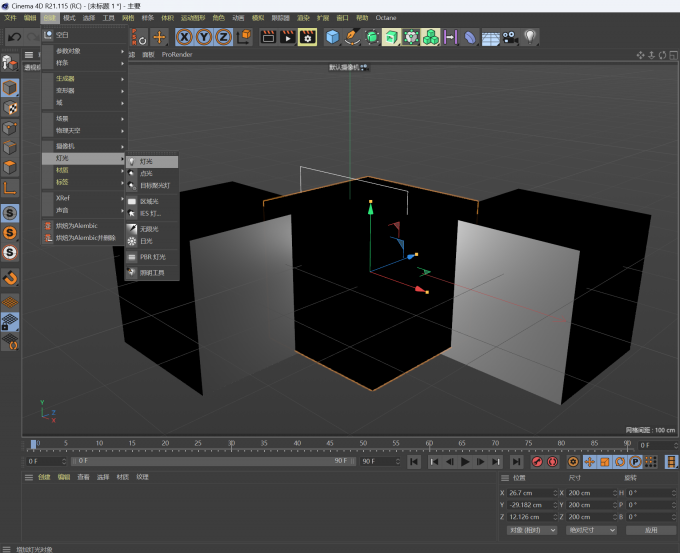Choose PBR 灯光 in the light submenu
680x553 pixels.
tap(152, 257)
